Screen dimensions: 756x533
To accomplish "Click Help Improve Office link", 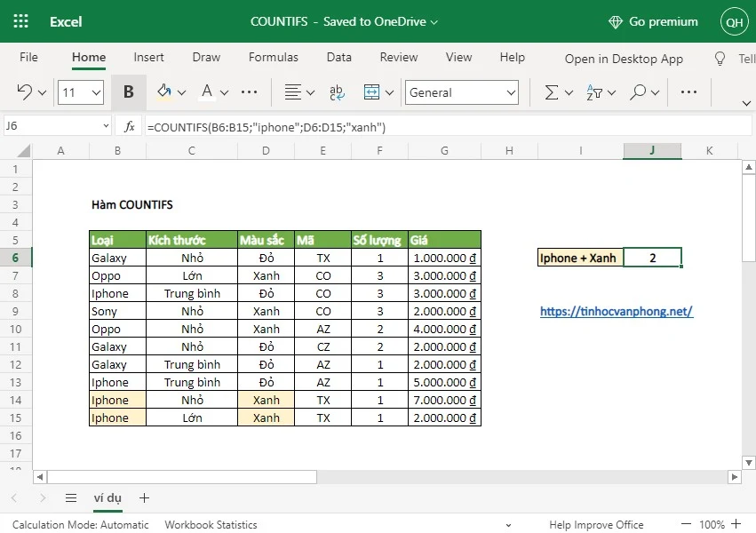I will tap(596, 524).
